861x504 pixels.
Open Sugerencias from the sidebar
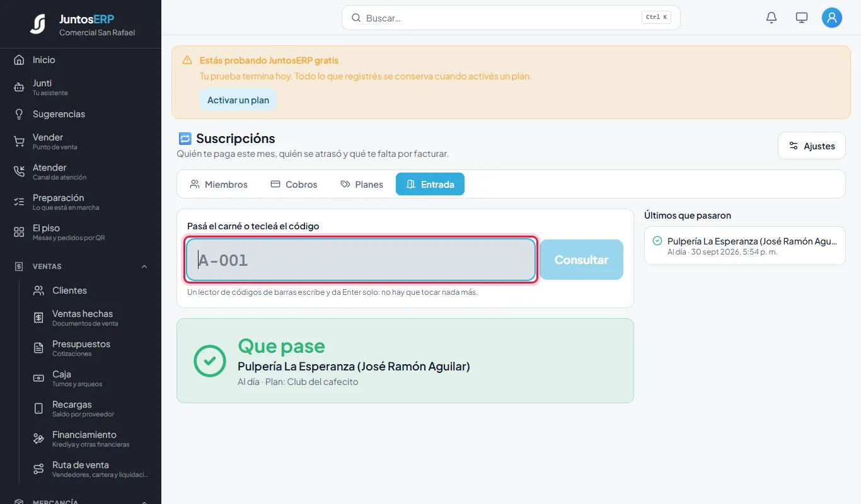81,114
